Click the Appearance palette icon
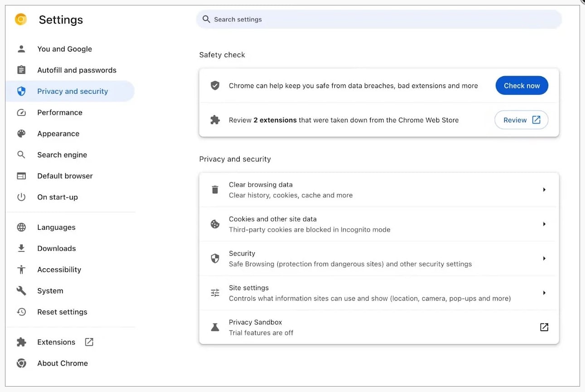The image size is (585, 392). pos(21,134)
